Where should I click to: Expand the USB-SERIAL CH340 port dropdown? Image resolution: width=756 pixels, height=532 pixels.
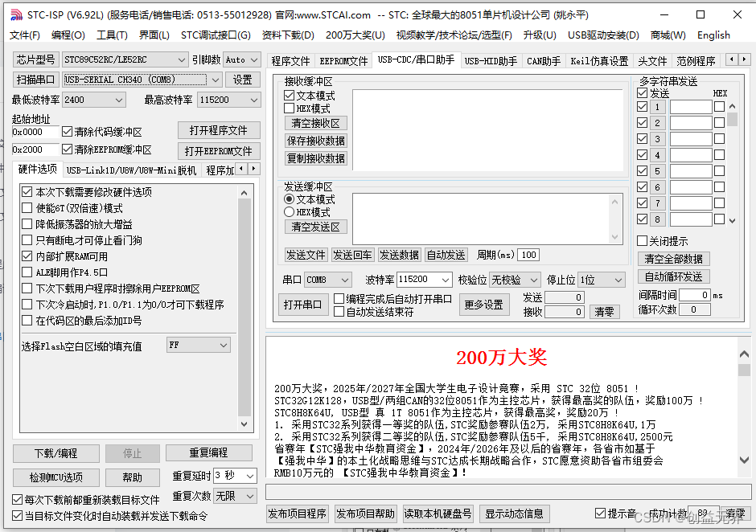point(216,80)
